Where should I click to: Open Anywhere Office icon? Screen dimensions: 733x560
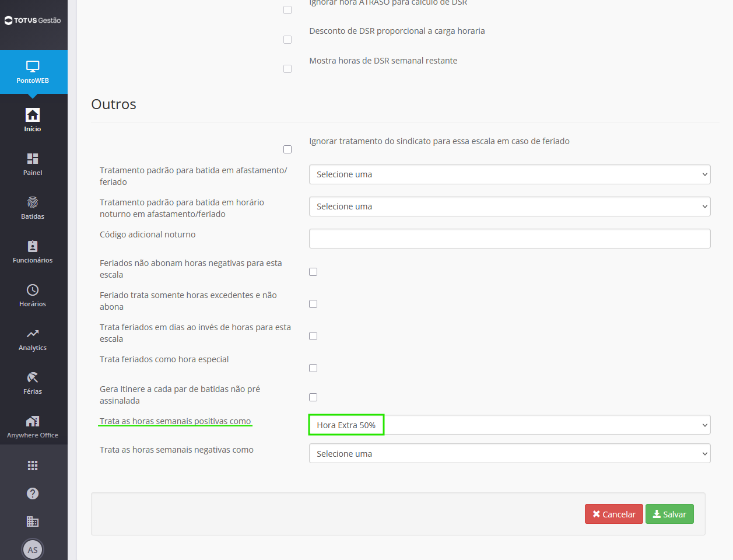33,421
